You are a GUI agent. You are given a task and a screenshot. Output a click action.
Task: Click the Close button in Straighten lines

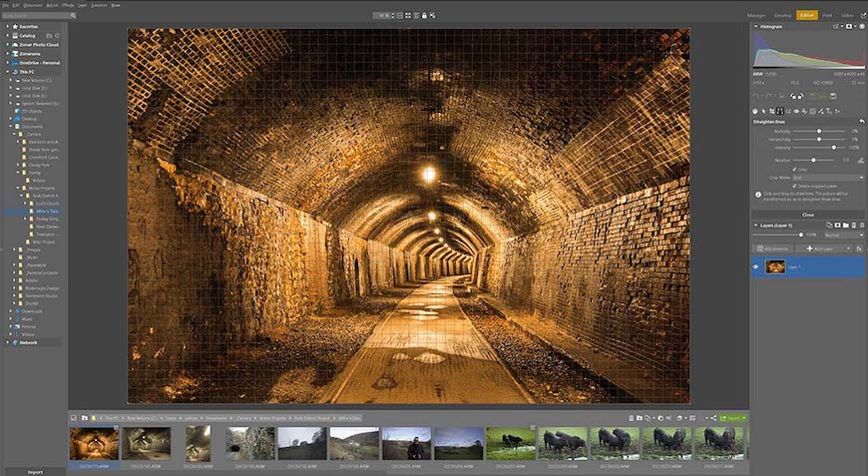coord(807,214)
